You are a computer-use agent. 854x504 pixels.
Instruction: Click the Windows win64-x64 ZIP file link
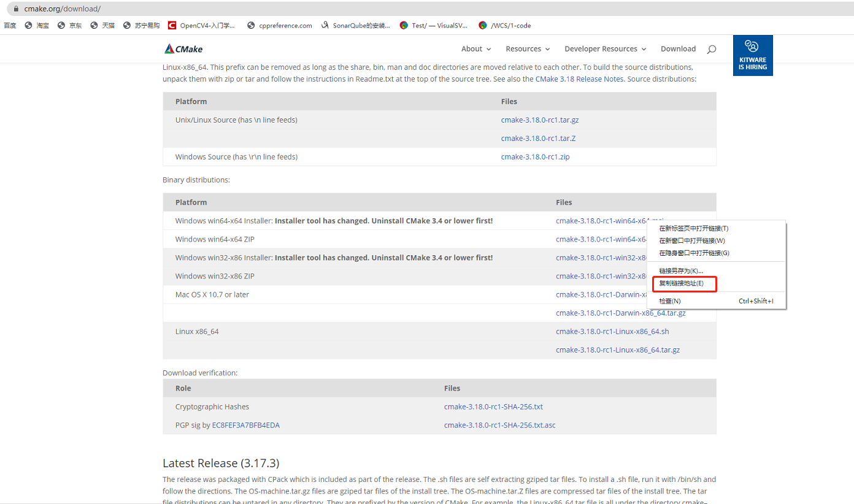[601, 239]
